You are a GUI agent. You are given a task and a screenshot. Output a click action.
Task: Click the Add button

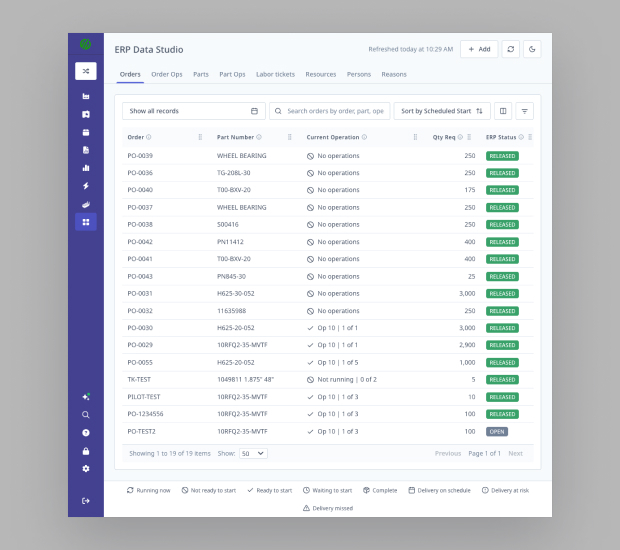click(479, 49)
